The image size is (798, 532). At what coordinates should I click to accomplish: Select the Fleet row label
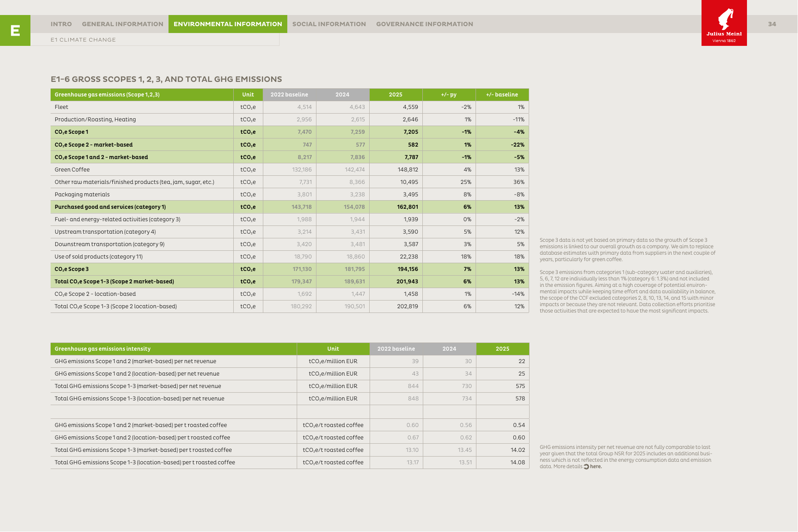click(61, 107)
